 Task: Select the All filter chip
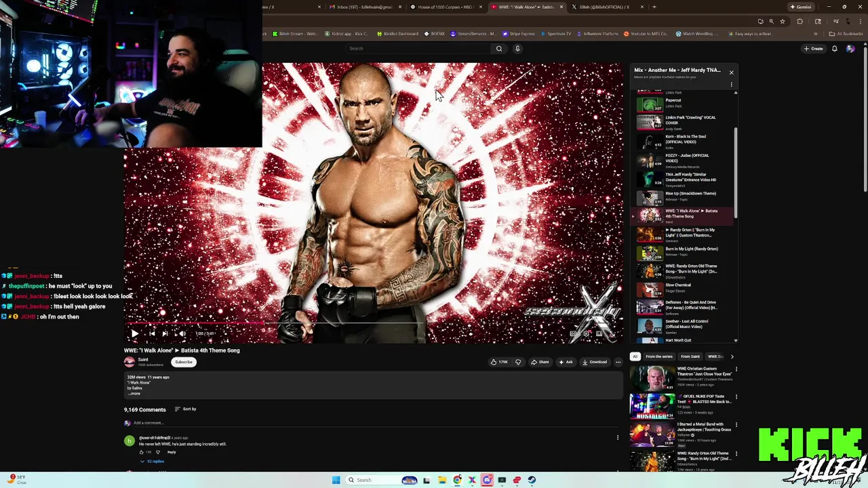tap(635, 357)
